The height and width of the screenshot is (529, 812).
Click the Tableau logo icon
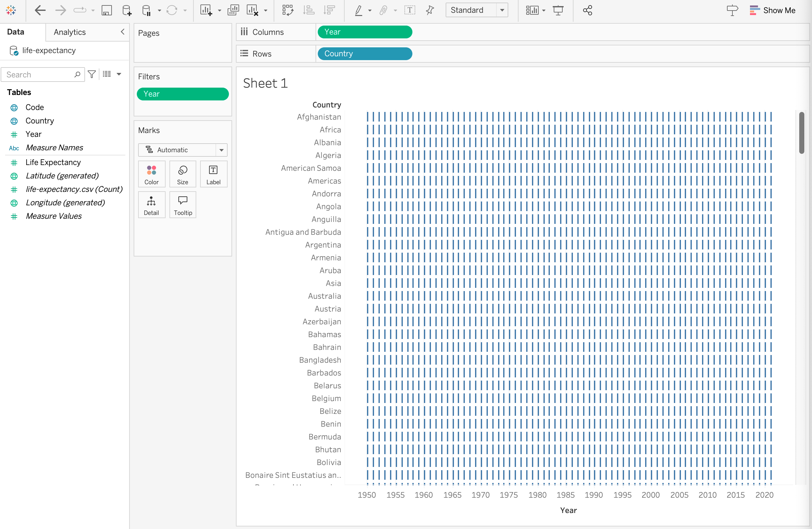11,10
